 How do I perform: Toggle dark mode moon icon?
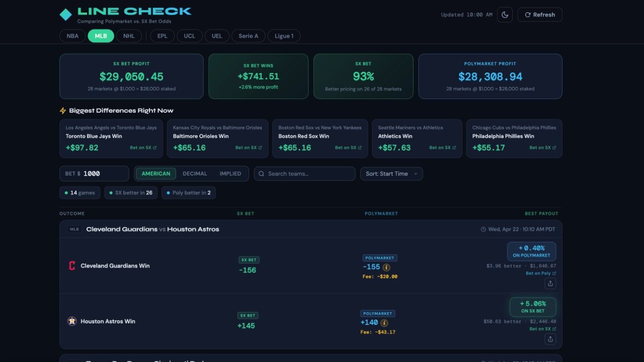[505, 15]
